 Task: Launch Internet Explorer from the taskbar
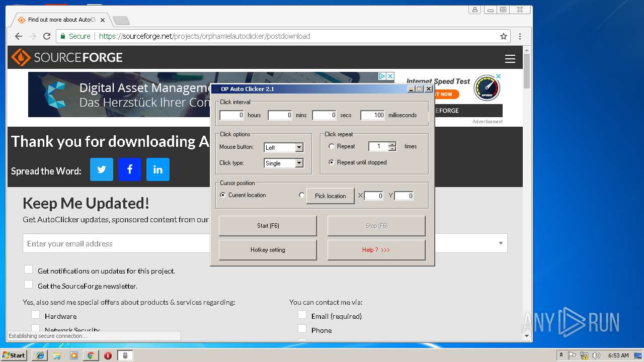tap(40, 355)
